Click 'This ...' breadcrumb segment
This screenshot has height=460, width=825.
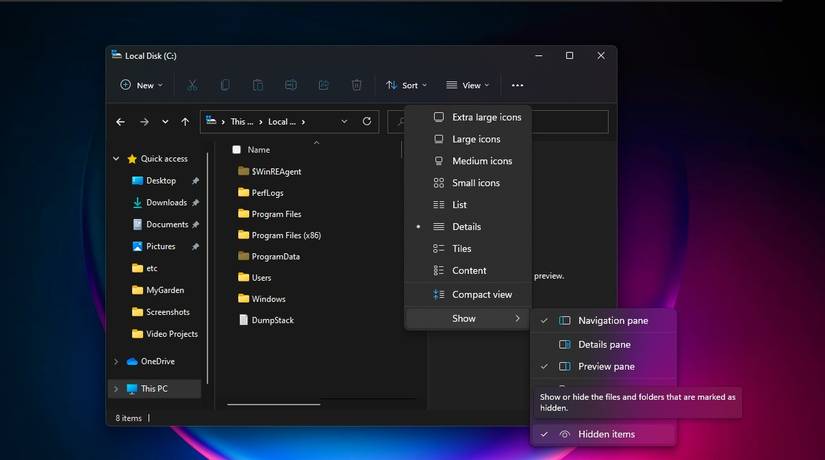242,122
